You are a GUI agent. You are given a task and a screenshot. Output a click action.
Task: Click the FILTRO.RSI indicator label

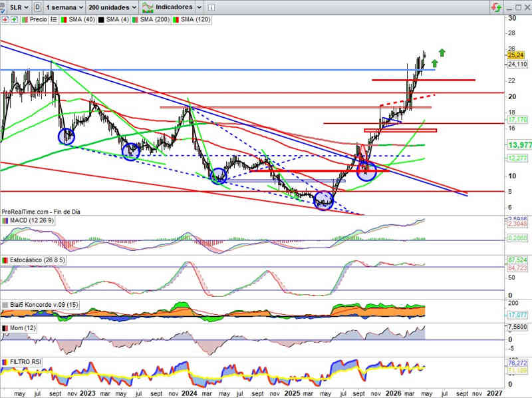click(27, 362)
